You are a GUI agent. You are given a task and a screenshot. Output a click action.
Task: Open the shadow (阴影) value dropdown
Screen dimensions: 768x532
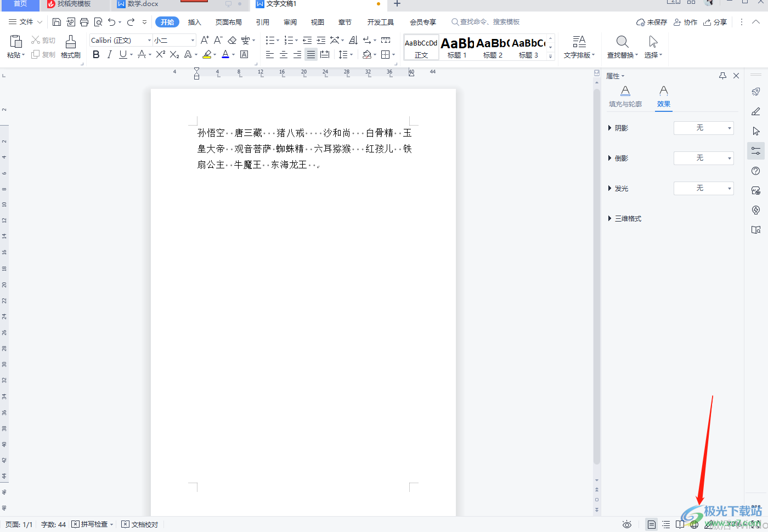(704, 128)
